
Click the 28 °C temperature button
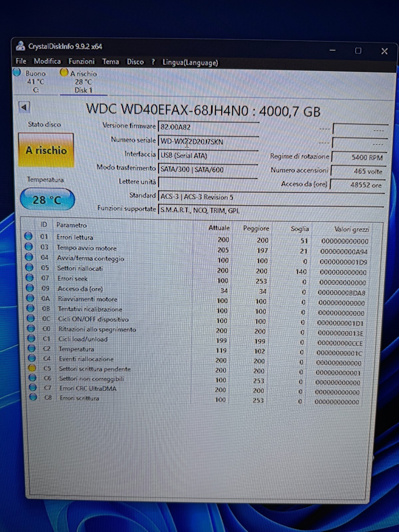pyautogui.click(x=47, y=199)
